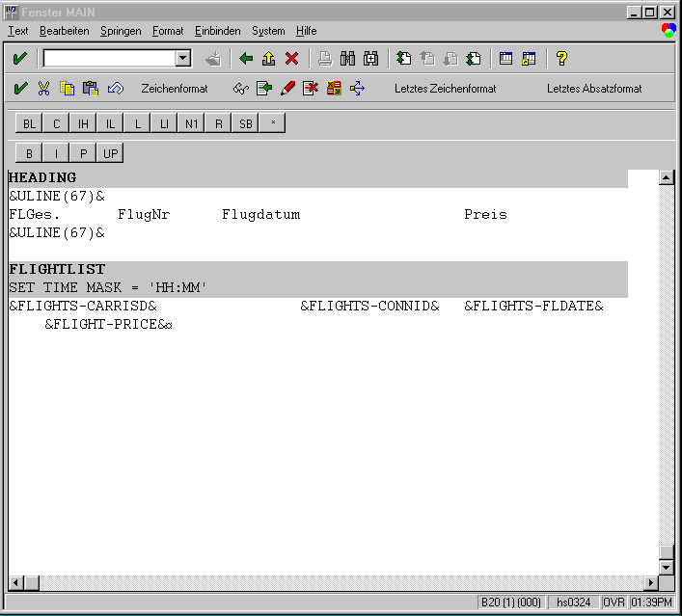Click in the command input field
Screen dimensions: 682x616
click(x=108, y=59)
